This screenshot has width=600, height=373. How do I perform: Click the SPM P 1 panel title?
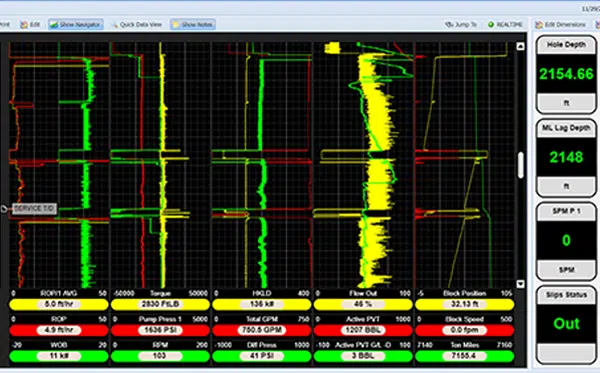(x=566, y=211)
